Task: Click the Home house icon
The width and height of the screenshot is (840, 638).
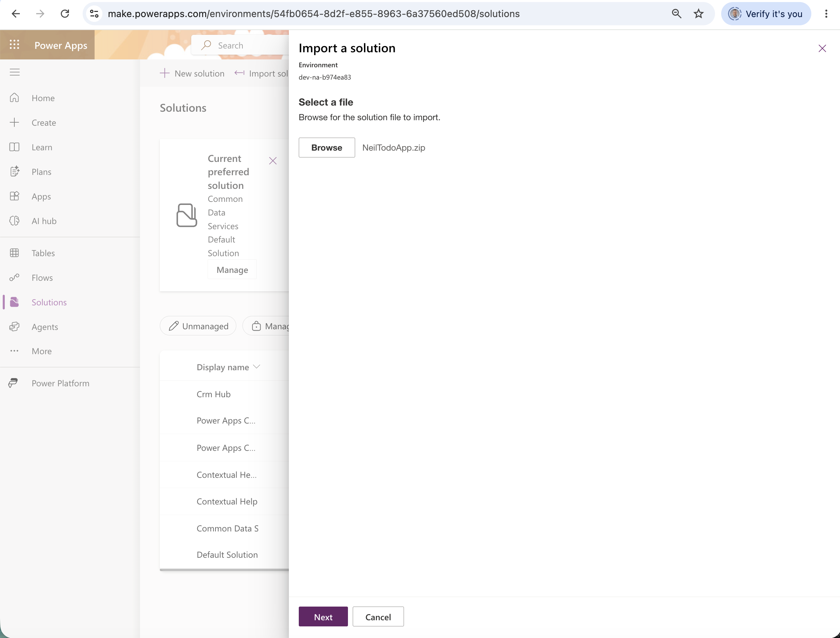Action: [14, 98]
